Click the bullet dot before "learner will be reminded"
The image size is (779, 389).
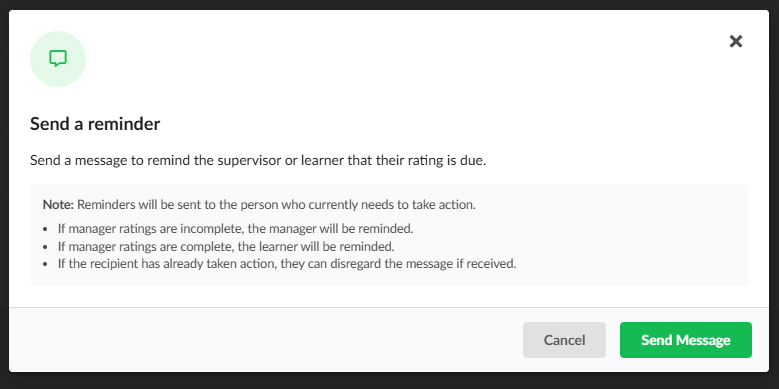[x=46, y=247]
